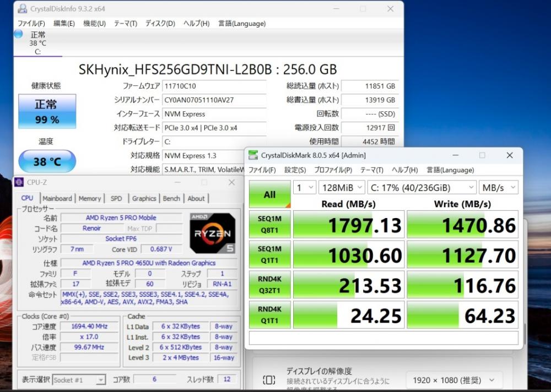Image resolution: width=551 pixels, height=392 pixels.
Task: Open the C: 17% (40/236GiB) drive dropdown
Action: coord(422,188)
